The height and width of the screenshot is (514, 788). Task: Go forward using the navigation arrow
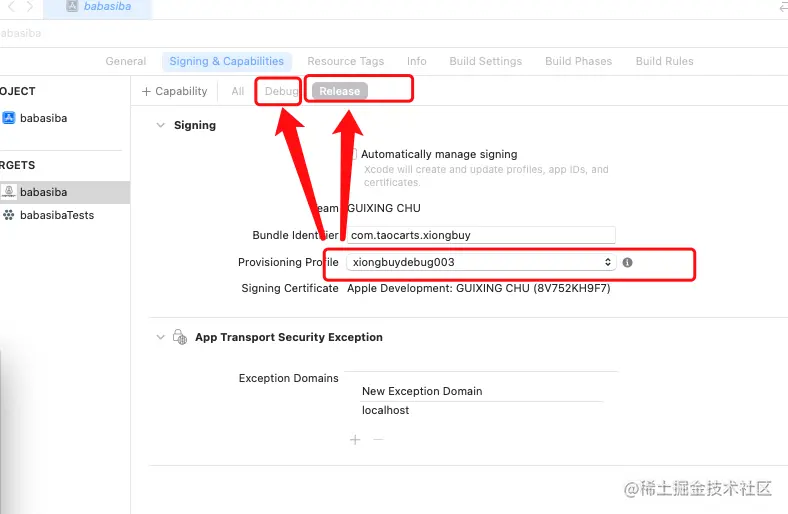(x=30, y=7)
